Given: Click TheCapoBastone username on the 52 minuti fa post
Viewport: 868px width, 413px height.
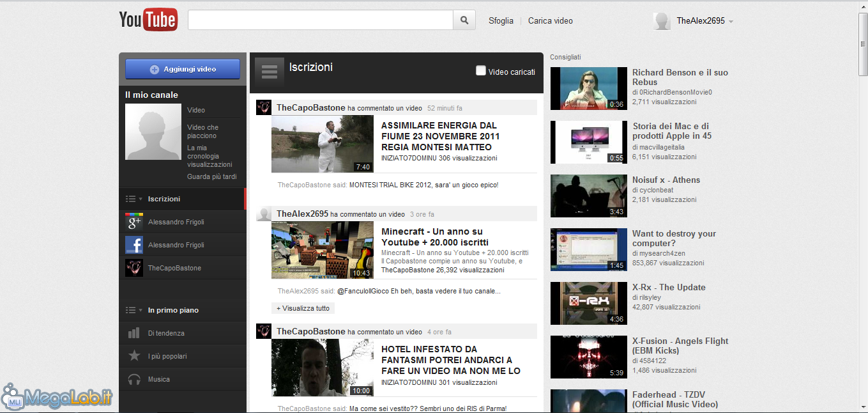Looking at the screenshot, I should pos(311,107).
